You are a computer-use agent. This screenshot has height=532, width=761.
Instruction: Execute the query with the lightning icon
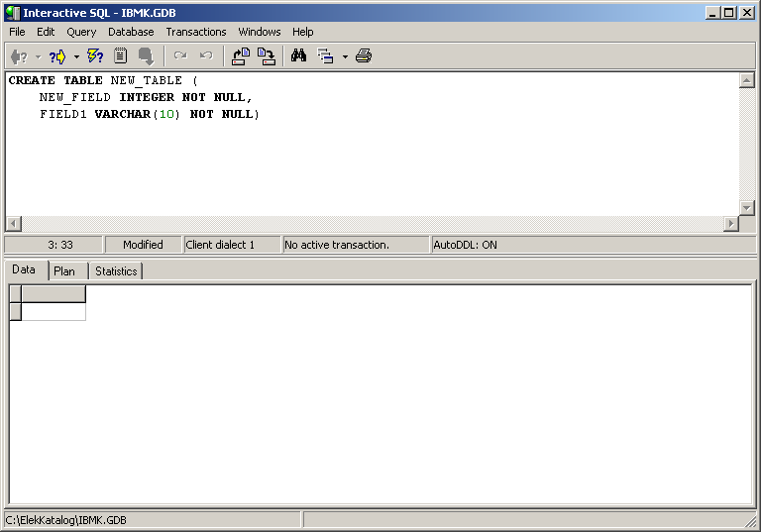pos(95,56)
